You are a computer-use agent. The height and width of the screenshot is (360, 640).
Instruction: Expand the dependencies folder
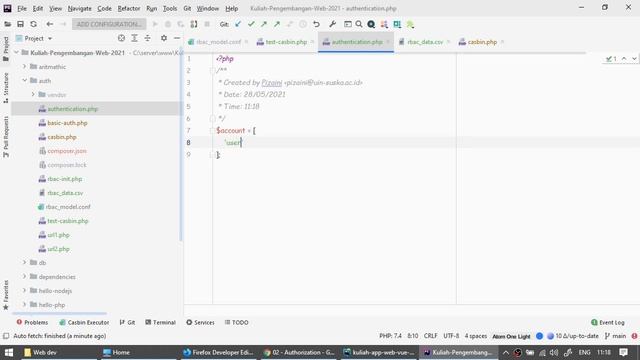(24, 276)
